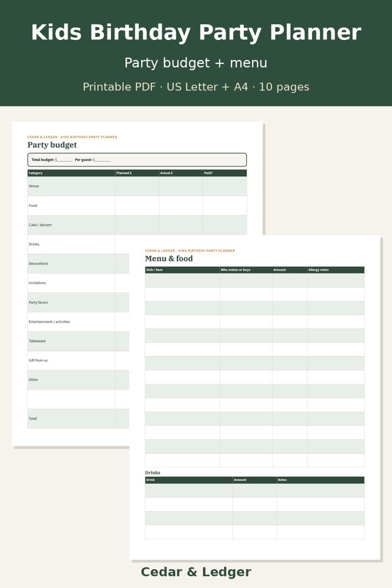The image size is (392, 588).
Task: Select the 'Party favors' row label
Action: pos(38,302)
